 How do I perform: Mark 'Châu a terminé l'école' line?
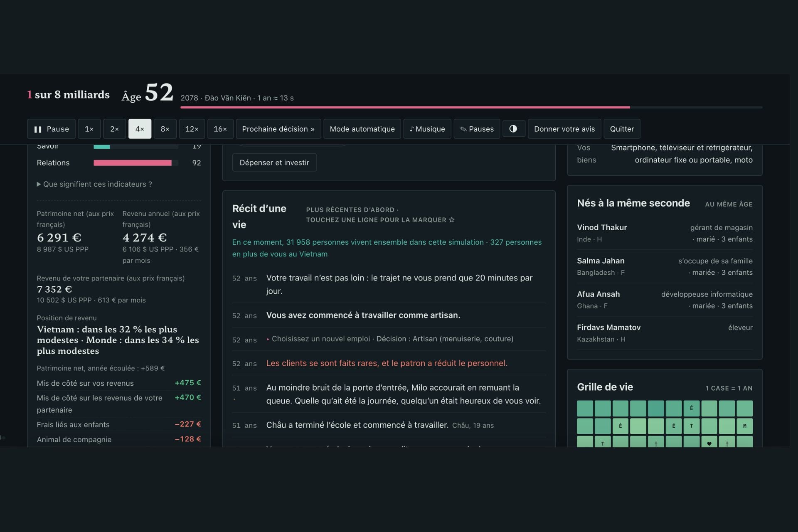click(x=389, y=425)
